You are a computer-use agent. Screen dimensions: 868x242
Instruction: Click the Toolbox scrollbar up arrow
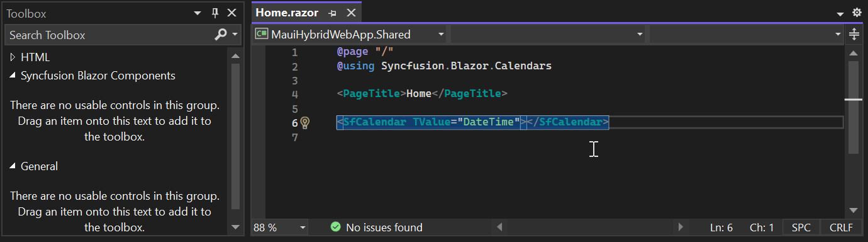(236, 56)
